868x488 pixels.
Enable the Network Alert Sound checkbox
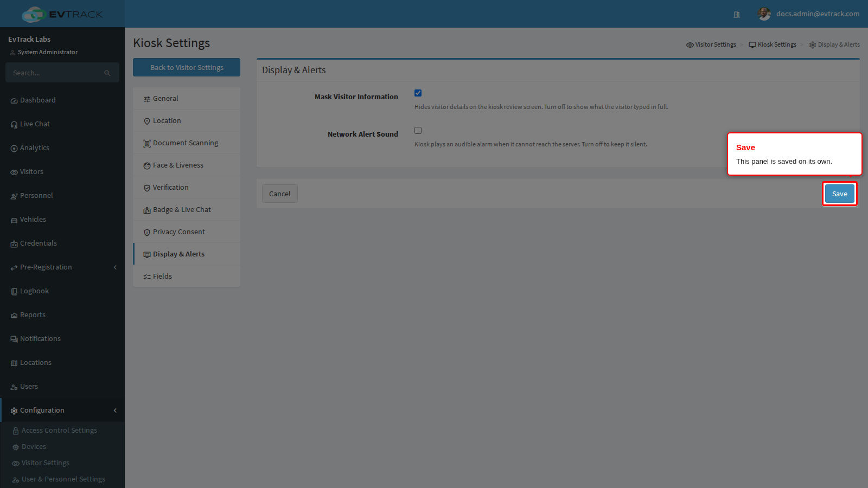(x=418, y=131)
